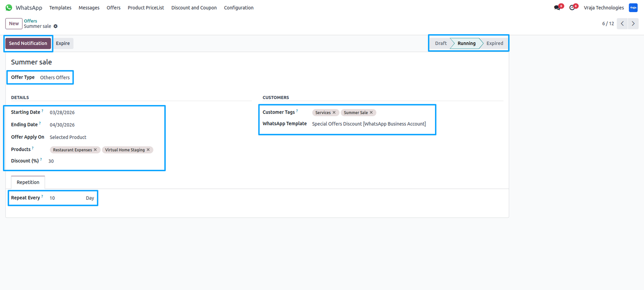Screen dimensions: 644x290
Task: Open the conversations chat bubble icon
Action: click(x=557, y=8)
